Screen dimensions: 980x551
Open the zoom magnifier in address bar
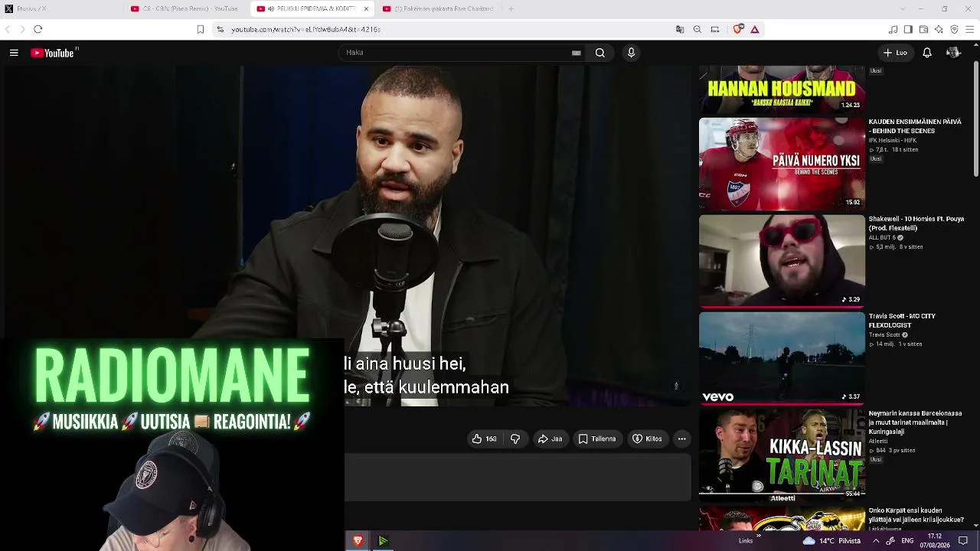pyautogui.click(x=697, y=29)
